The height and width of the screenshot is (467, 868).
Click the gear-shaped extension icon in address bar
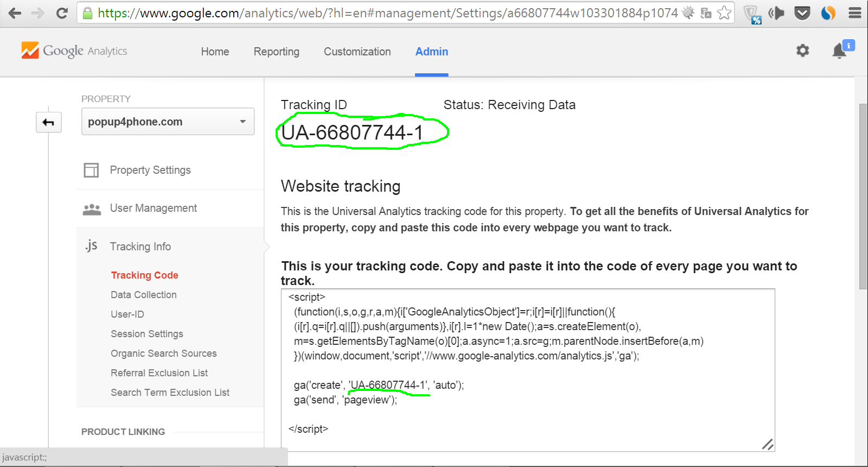point(688,12)
